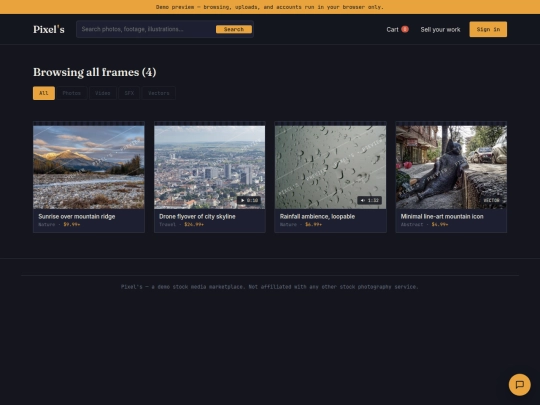Viewport: 540px width, 405px height.
Task: Click the Search button
Action: coord(234,29)
